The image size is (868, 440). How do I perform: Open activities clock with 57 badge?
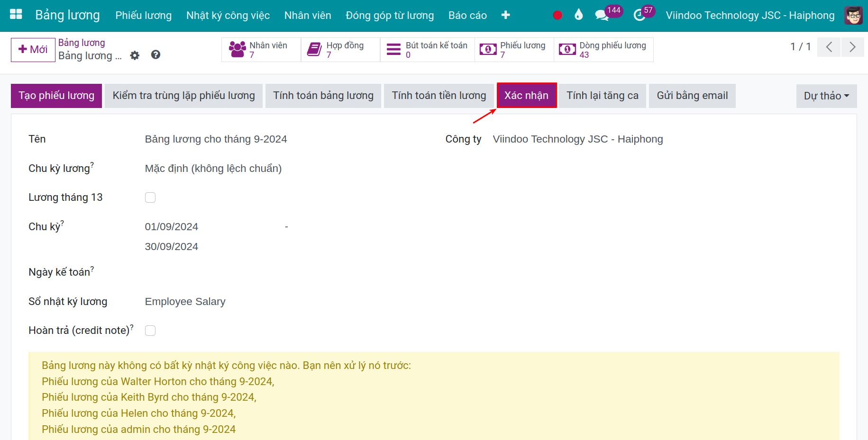click(x=644, y=14)
